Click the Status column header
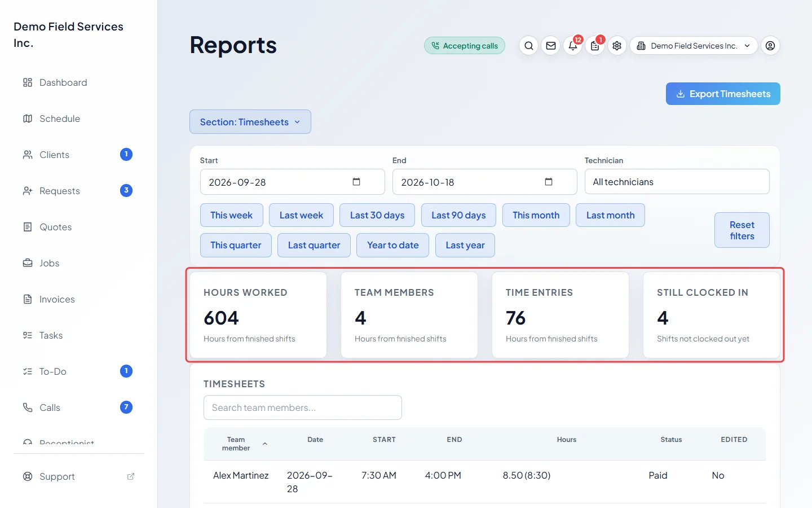The width and height of the screenshot is (812, 508). pyautogui.click(x=671, y=440)
